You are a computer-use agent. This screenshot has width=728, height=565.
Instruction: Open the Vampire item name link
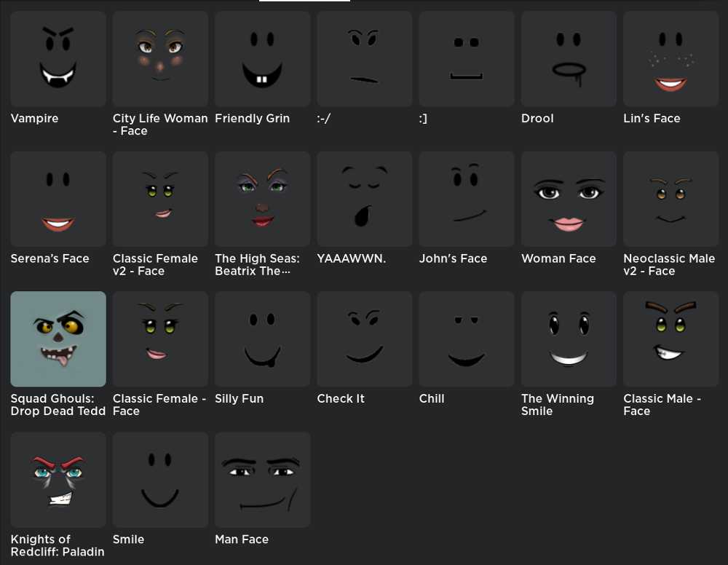click(34, 119)
